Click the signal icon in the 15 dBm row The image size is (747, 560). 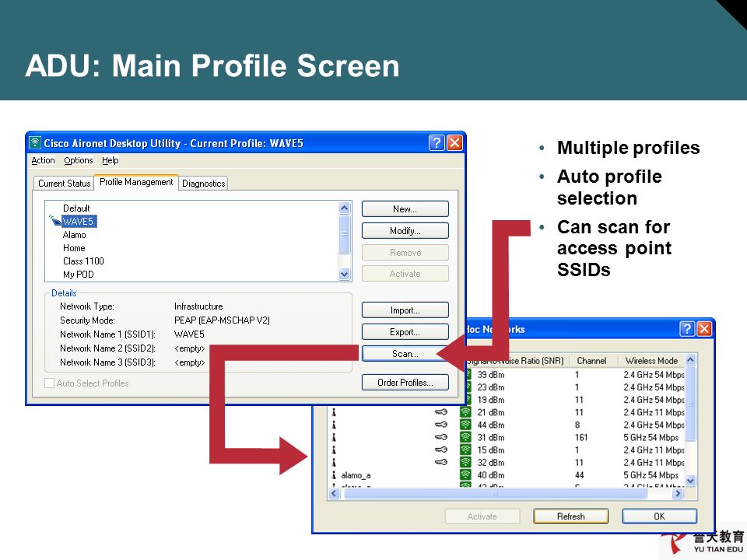[x=465, y=450]
